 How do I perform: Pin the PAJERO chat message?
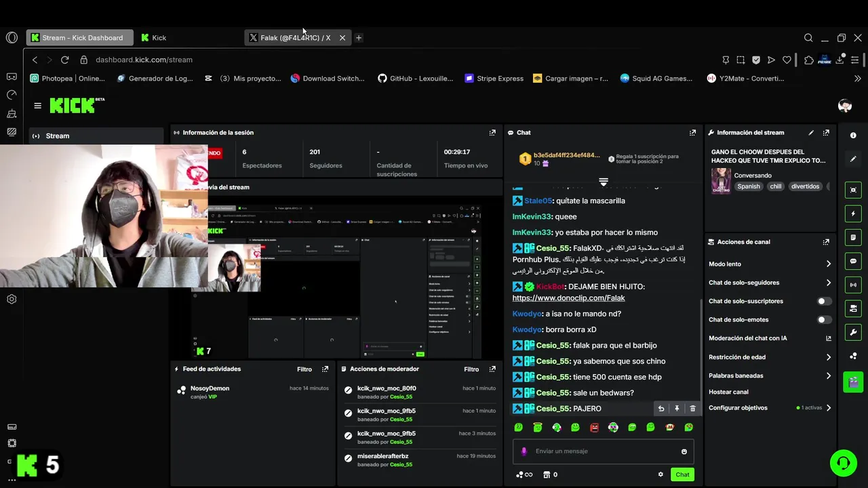click(x=677, y=409)
